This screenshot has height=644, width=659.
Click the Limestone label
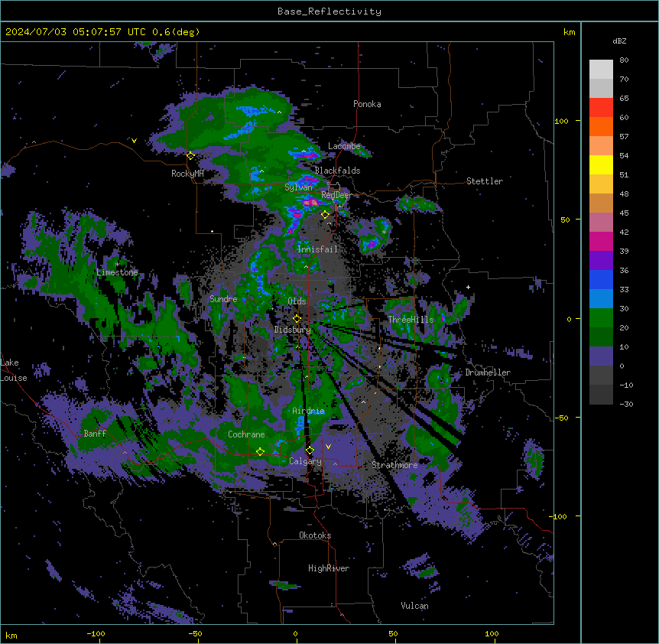click(x=117, y=272)
